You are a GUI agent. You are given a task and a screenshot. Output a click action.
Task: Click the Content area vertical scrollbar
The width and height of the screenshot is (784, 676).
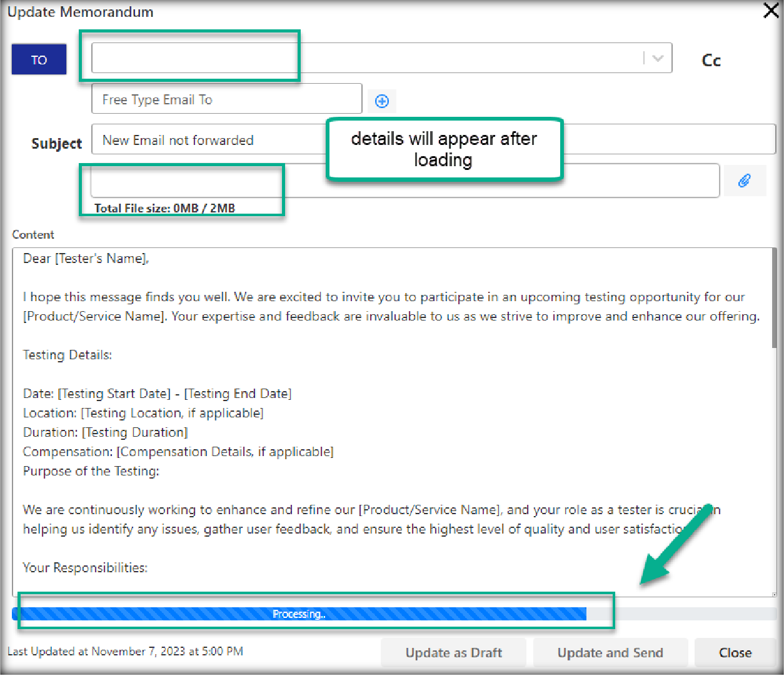(x=774, y=300)
